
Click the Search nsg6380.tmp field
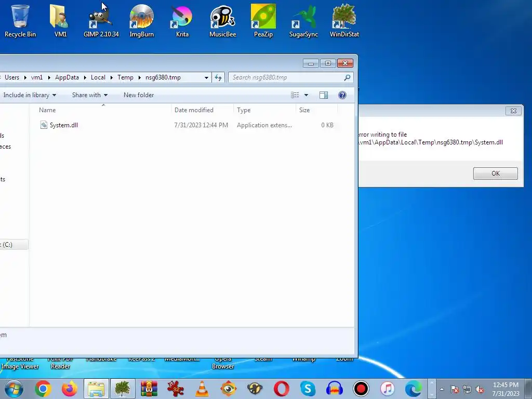(291, 77)
